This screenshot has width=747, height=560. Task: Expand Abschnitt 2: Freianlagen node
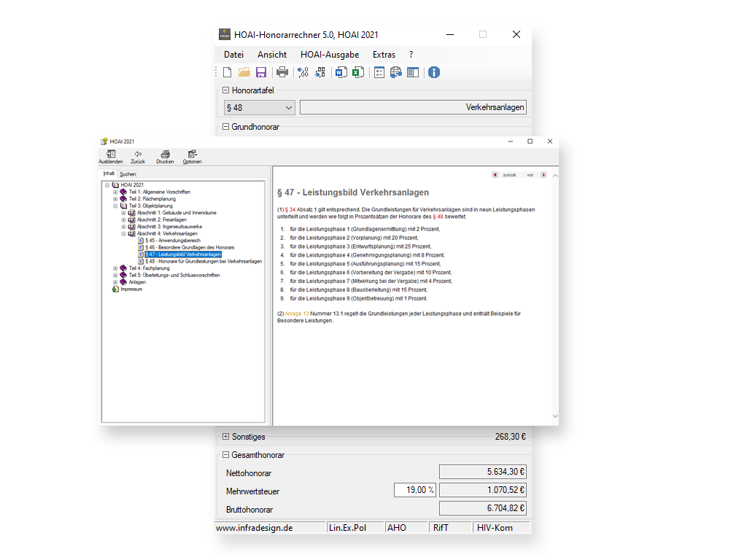pyautogui.click(x=123, y=219)
